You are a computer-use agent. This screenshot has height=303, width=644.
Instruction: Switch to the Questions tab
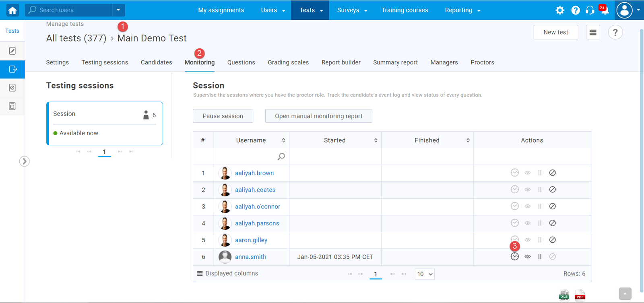coord(241,62)
